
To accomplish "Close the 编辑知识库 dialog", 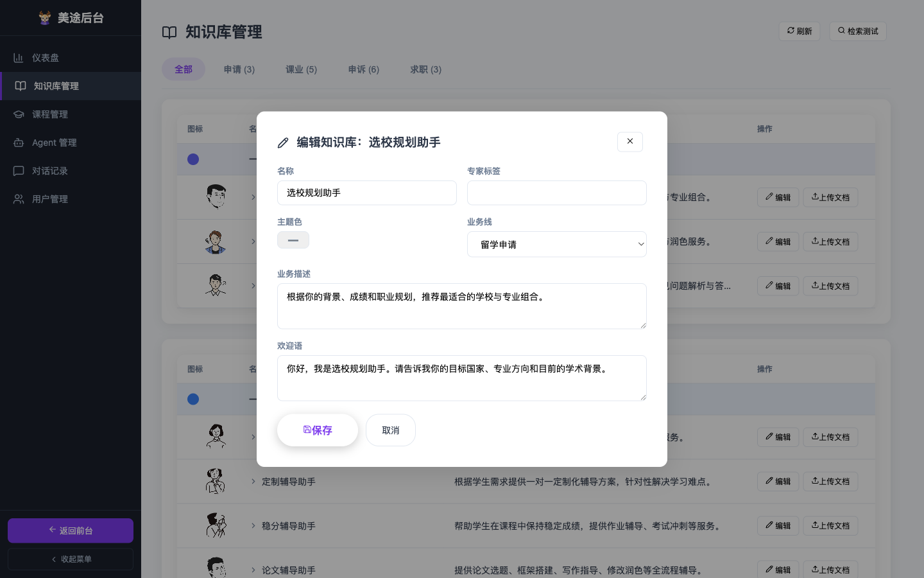I will (630, 141).
